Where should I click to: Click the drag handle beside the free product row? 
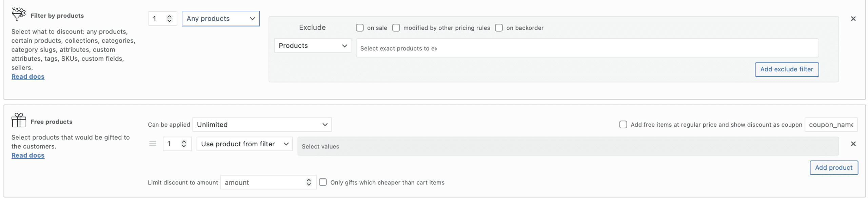(152, 143)
